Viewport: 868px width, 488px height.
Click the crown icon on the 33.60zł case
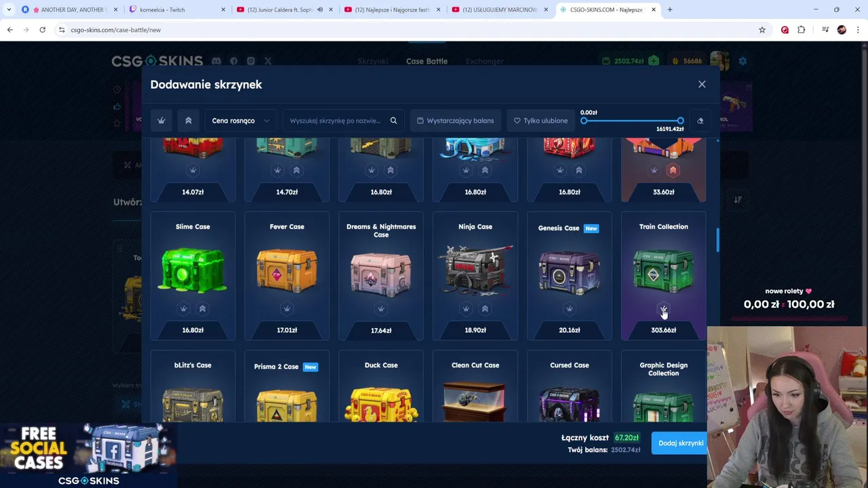pyautogui.click(x=654, y=170)
